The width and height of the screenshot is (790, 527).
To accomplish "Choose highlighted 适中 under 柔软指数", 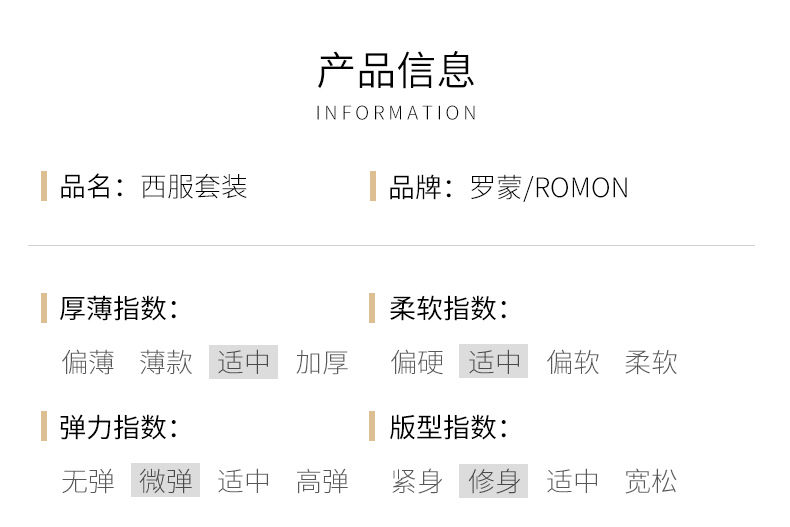I will pos(494,362).
